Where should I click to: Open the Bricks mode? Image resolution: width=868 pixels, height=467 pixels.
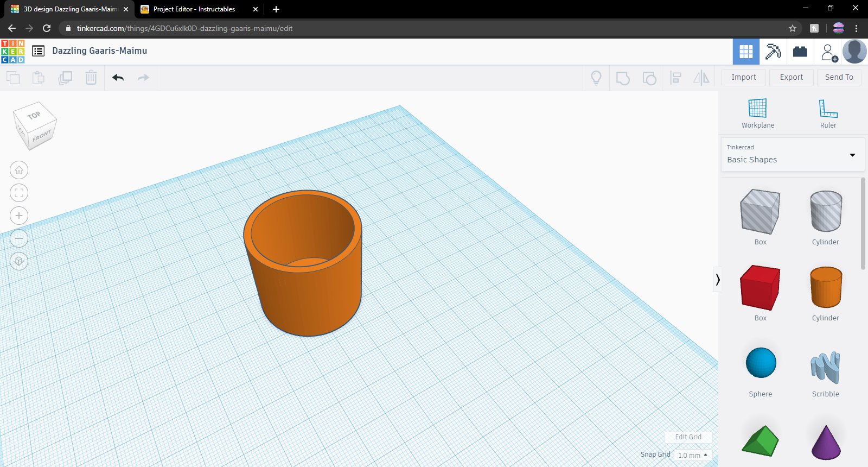800,52
